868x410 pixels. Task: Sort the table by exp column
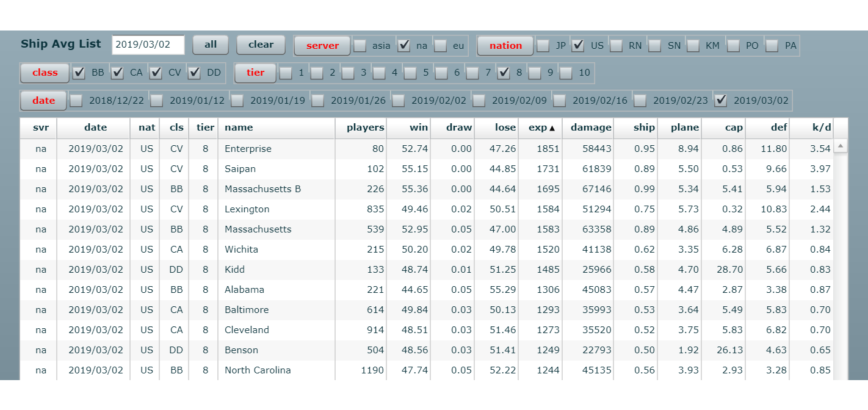[540, 128]
